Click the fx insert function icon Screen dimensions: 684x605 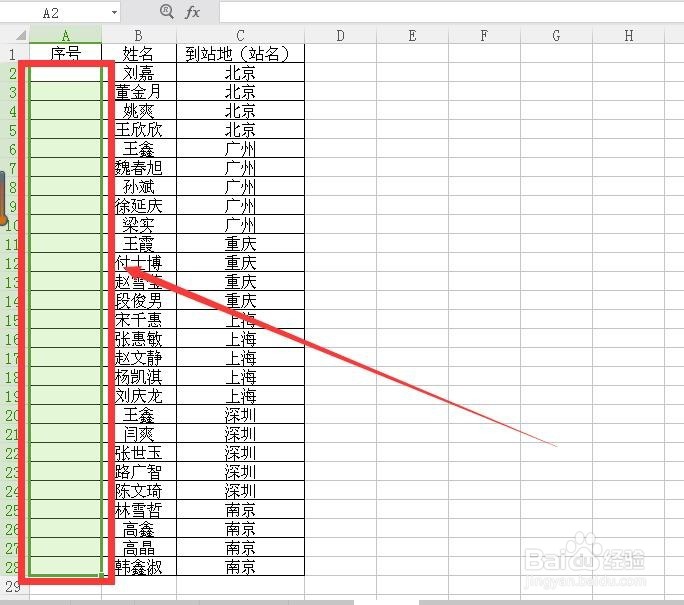(x=192, y=12)
